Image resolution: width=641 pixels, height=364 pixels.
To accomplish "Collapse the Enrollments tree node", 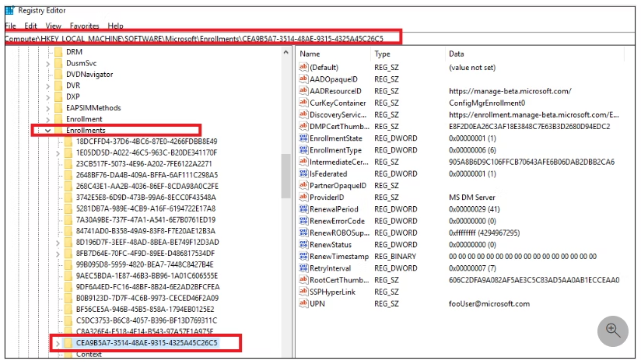I will click(47, 131).
